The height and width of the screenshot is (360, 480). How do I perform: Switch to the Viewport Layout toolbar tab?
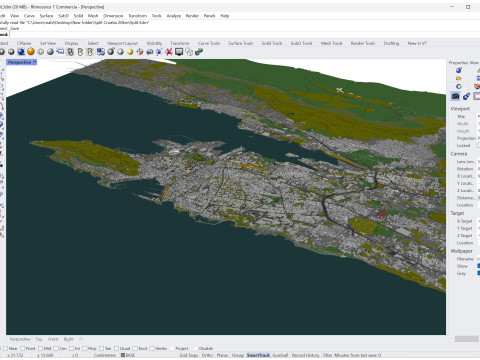[x=122, y=43]
